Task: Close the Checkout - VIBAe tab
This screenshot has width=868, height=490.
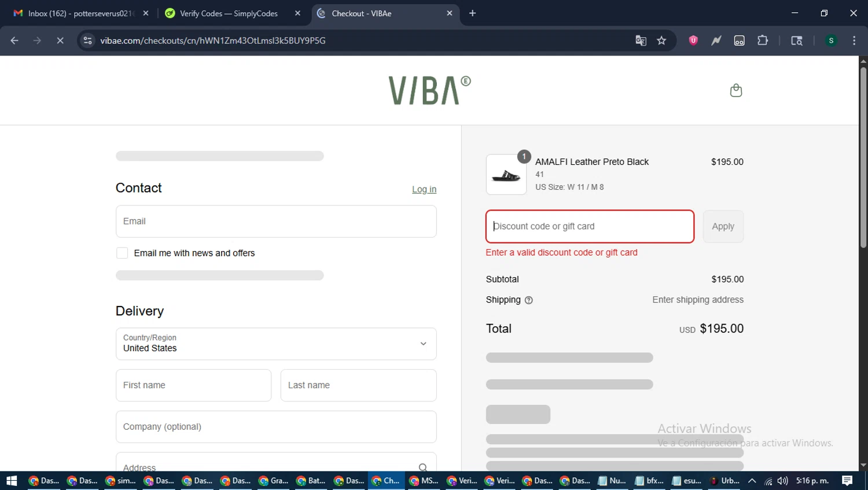Action: [x=450, y=13]
